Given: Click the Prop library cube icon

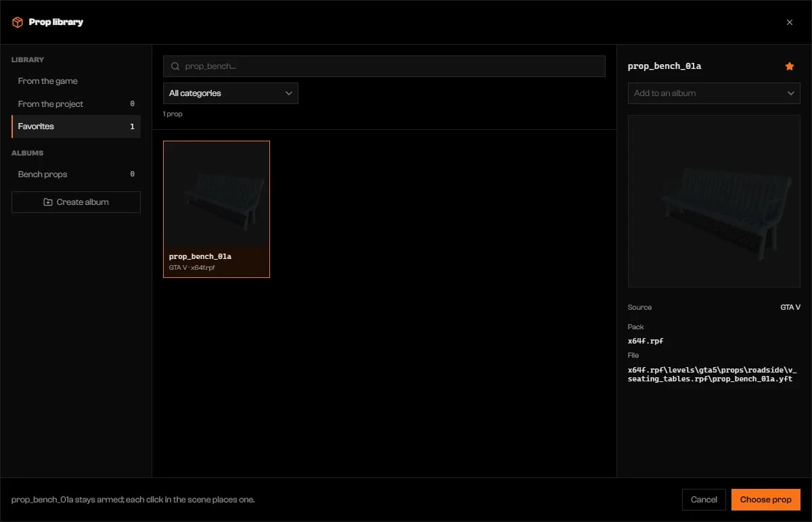Looking at the screenshot, I should coord(18,22).
